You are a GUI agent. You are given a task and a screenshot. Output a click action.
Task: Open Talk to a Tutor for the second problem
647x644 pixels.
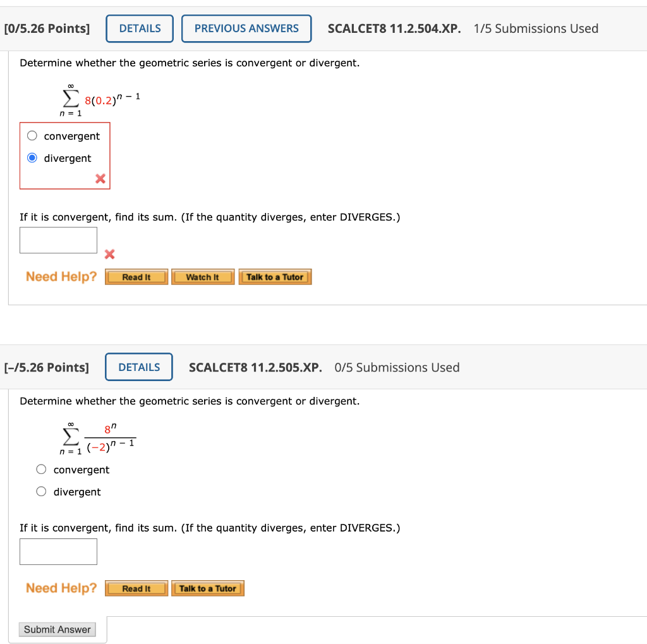click(x=207, y=588)
